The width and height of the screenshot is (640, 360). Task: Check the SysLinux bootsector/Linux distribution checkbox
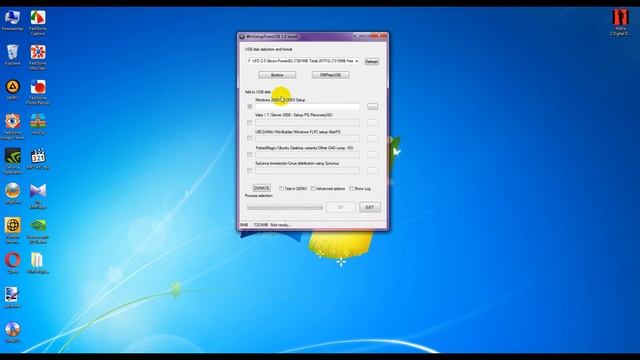249,171
